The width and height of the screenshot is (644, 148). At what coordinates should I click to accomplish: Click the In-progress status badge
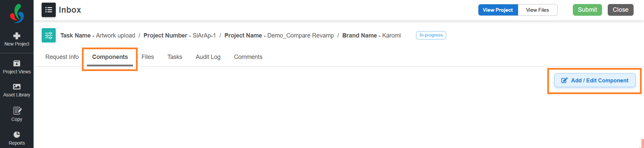click(x=431, y=35)
